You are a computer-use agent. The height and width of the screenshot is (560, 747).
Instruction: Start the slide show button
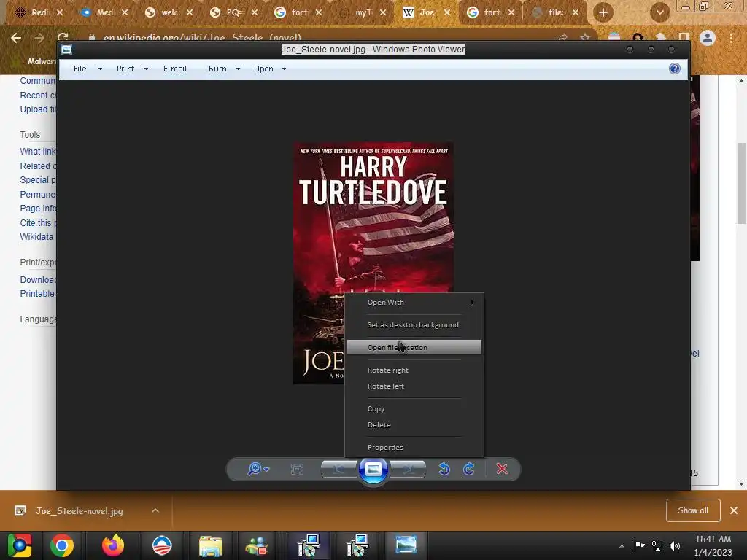(373, 470)
